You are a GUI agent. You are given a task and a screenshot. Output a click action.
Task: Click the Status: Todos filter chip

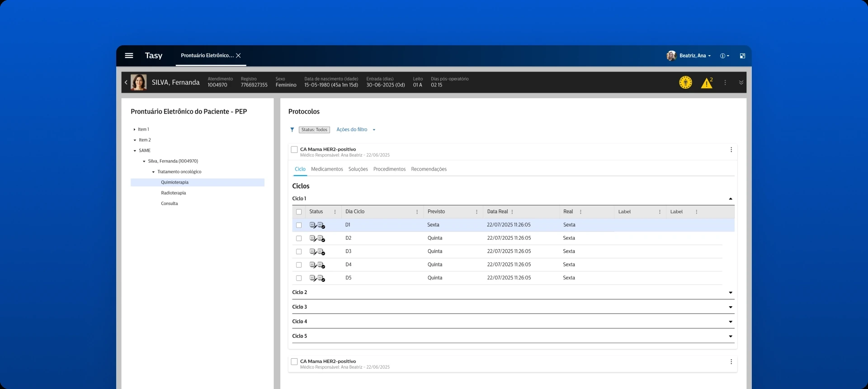point(314,130)
